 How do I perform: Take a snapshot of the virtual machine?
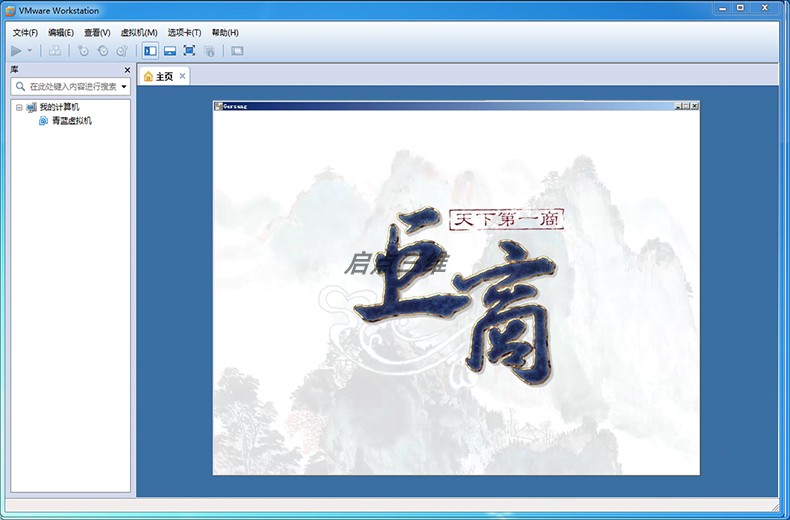pyautogui.click(x=83, y=51)
